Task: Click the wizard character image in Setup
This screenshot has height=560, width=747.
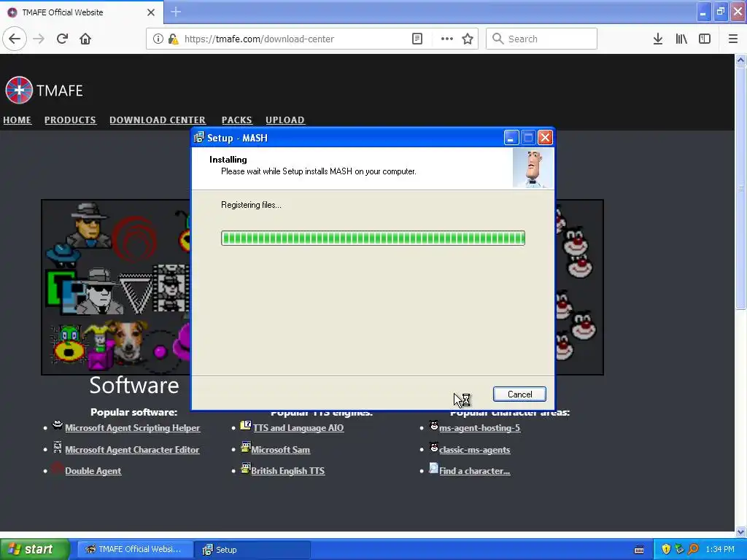Action: click(x=533, y=168)
